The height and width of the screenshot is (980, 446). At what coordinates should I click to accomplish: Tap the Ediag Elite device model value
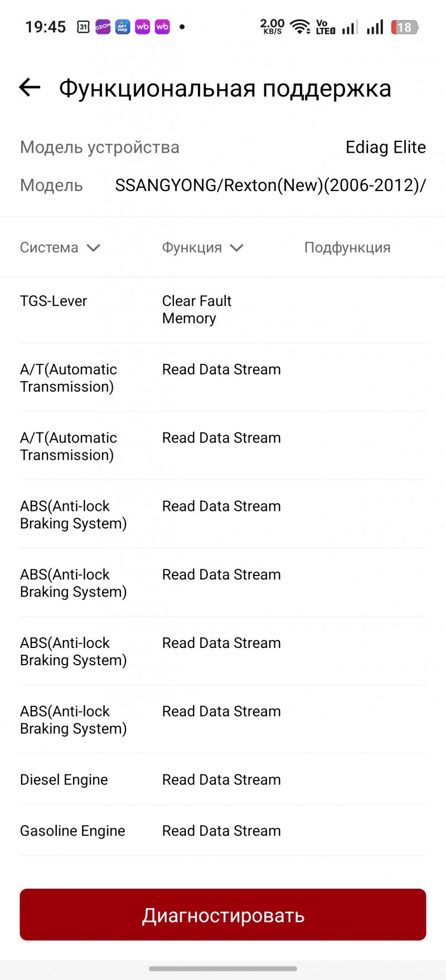coord(386,147)
